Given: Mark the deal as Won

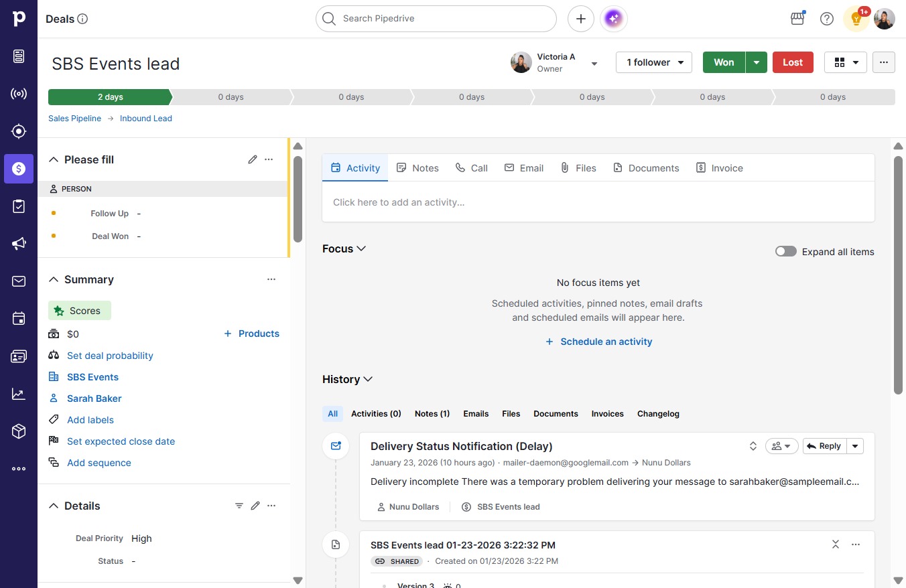Looking at the screenshot, I should click(x=724, y=62).
